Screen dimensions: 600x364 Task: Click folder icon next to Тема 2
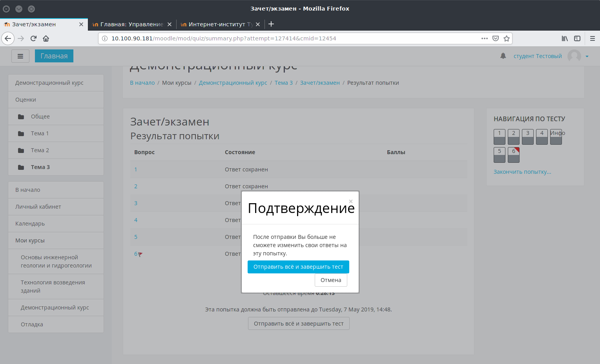[x=21, y=150]
